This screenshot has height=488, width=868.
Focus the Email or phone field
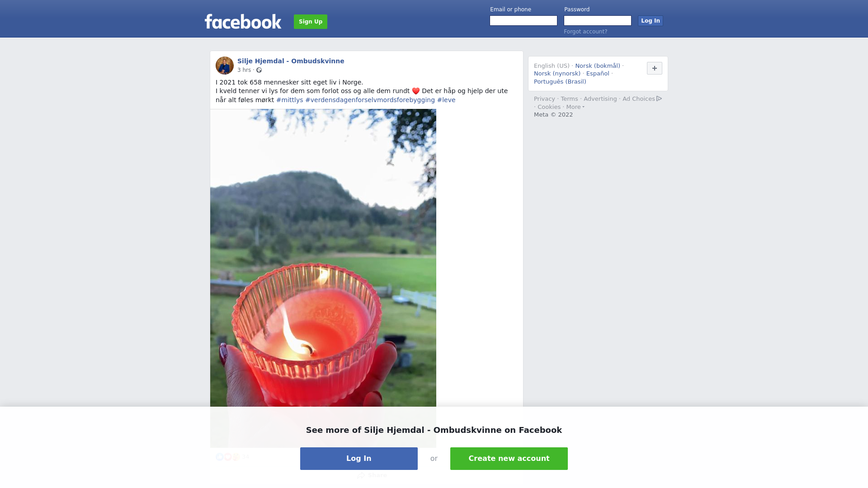tap(524, 21)
